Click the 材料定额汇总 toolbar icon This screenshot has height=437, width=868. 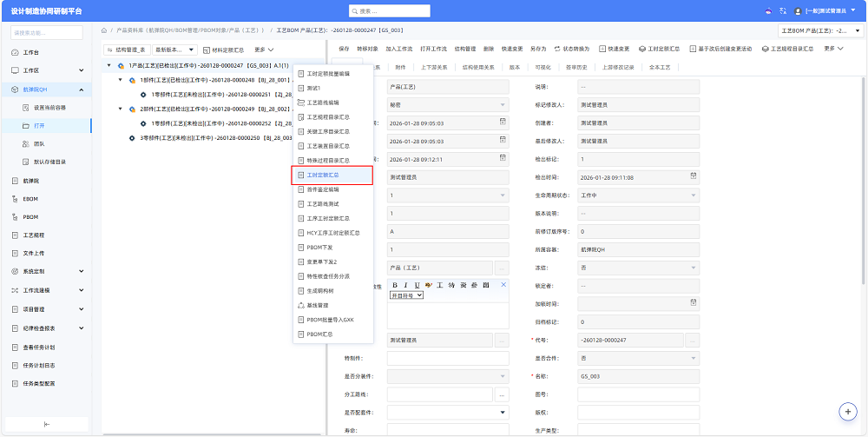[x=207, y=50]
